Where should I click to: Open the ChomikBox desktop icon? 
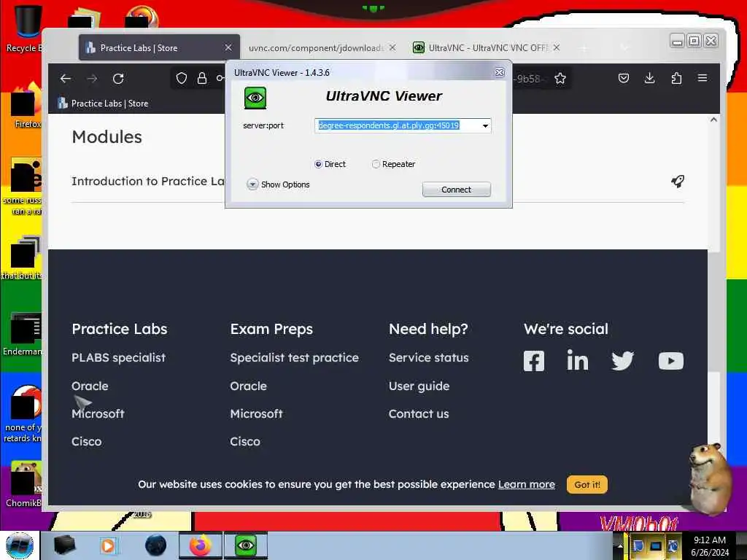click(x=24, y=484)
